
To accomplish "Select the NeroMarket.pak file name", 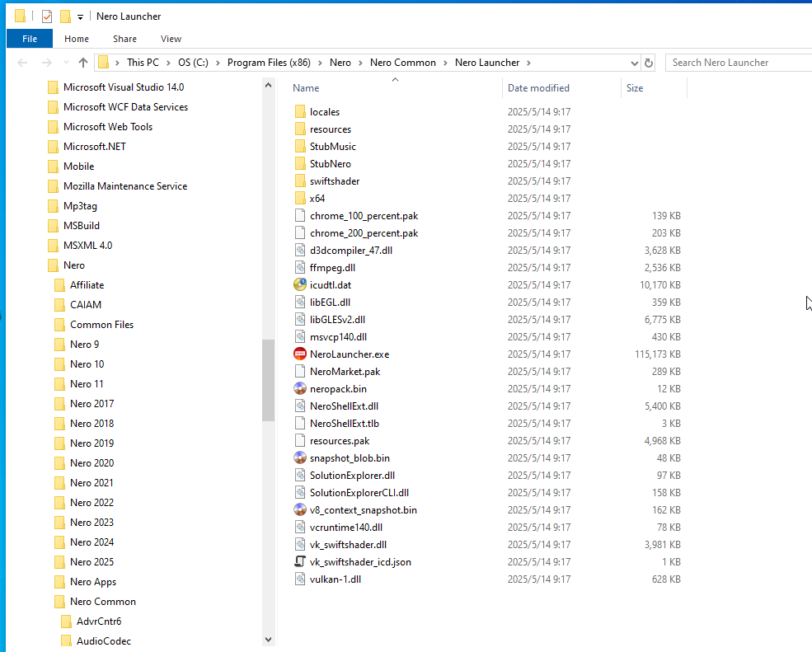I will tap(345, 371).
